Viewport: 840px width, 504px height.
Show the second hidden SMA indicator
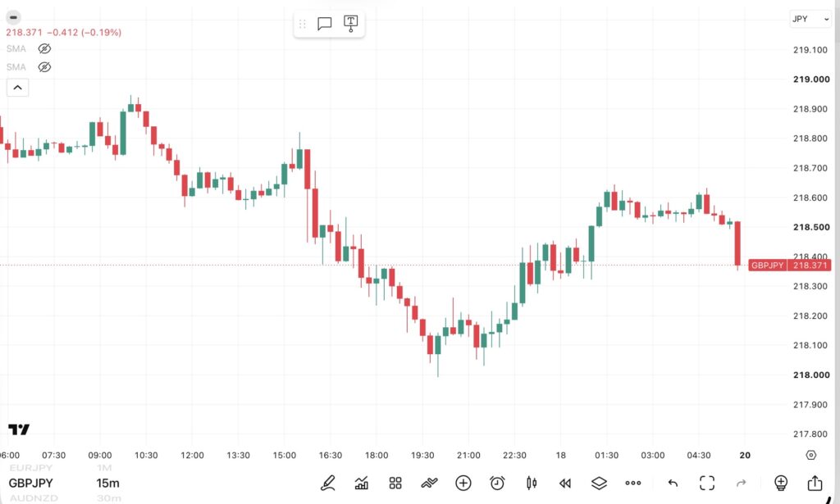[x=44, y=67]
